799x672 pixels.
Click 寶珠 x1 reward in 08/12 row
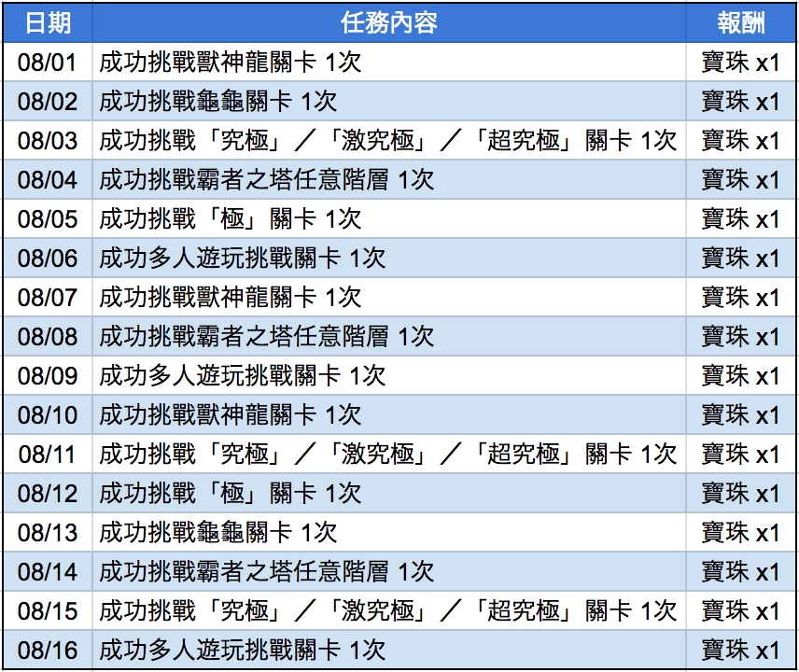740,494
